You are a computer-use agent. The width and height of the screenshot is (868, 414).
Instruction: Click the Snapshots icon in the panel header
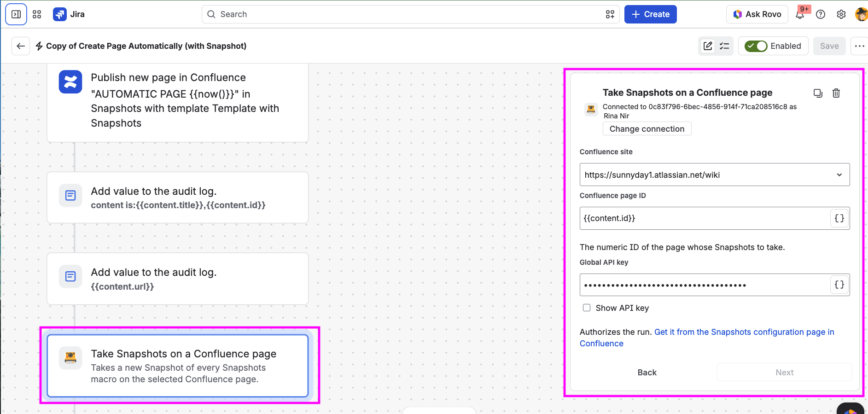(x=591, y=109)
